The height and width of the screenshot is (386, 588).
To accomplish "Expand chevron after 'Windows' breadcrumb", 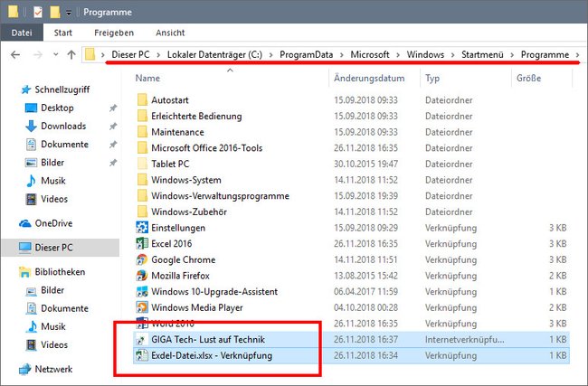I will coord(452,55).
